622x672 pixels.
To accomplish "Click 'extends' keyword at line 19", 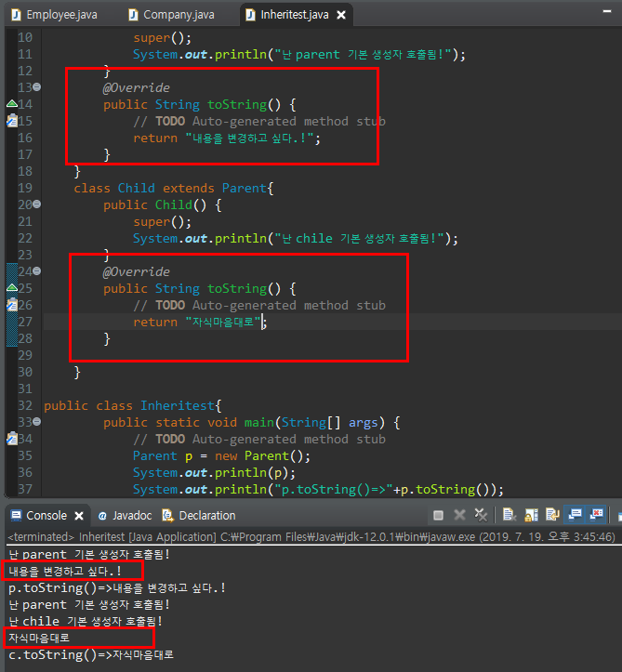I will (x=188, y=188).
